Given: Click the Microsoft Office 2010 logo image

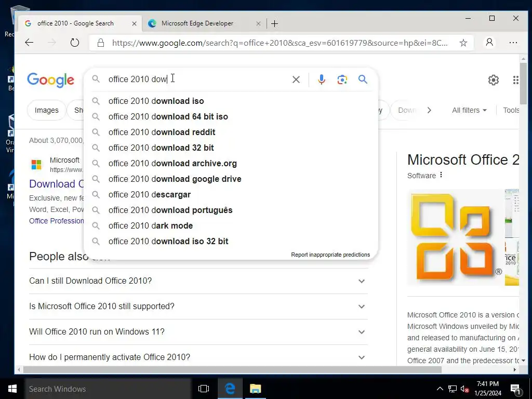Looking at the screenshot, I should pos(456,237).
